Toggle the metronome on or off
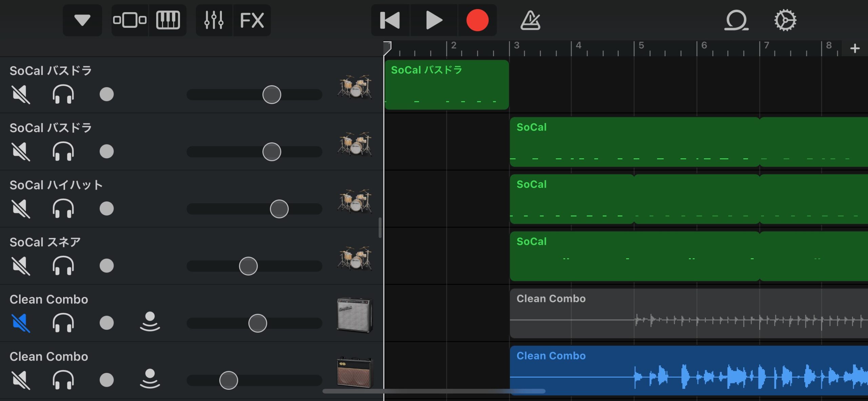 tap(530, 20)
